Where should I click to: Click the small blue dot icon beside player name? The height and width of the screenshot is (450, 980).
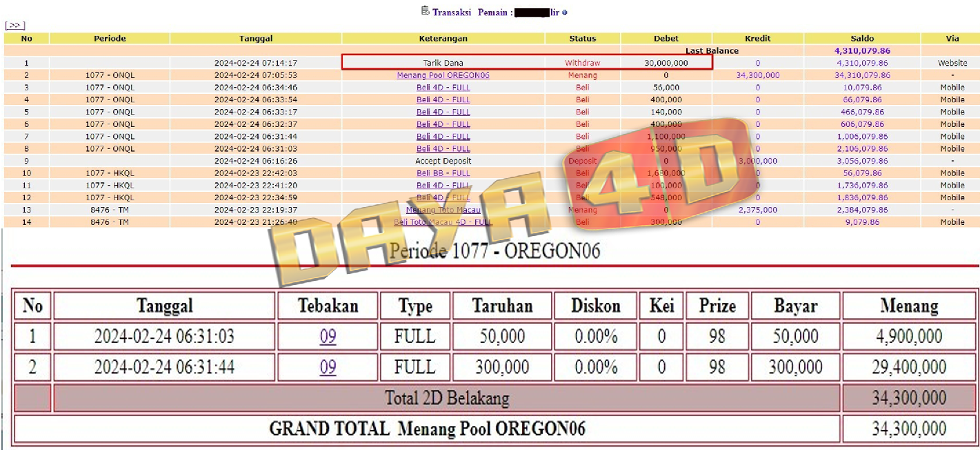pyautogui.click(x=565, y=12)
